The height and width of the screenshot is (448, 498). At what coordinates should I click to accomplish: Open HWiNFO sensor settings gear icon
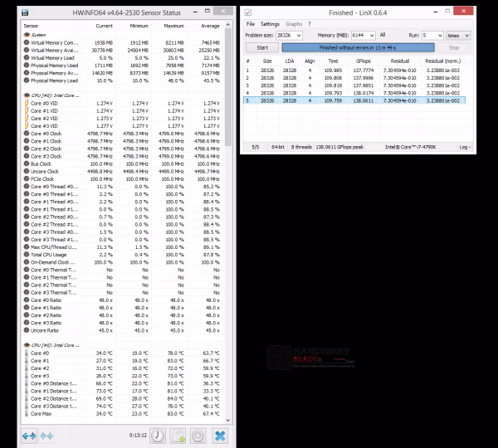click(x=198, y=436)
